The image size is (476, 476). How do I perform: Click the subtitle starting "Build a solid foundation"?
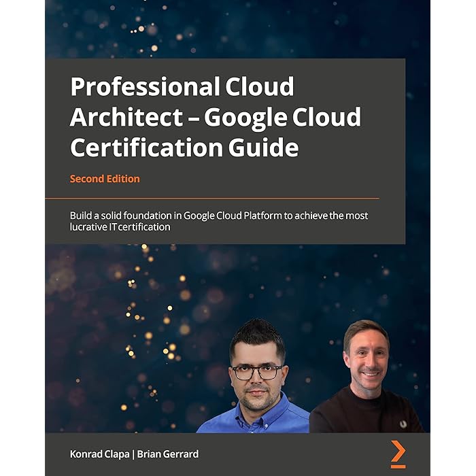pyautogui.click(x=219, y=221)
